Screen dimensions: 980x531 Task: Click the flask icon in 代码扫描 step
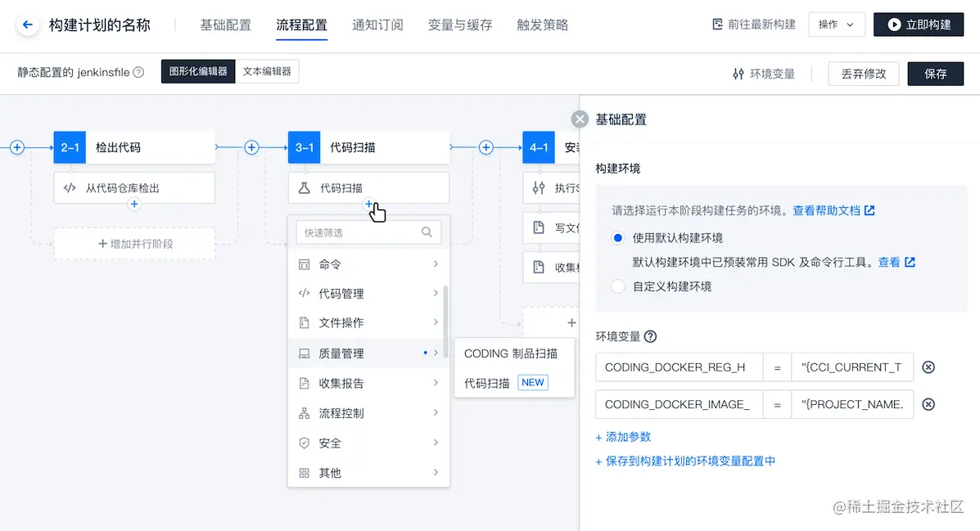305,187
